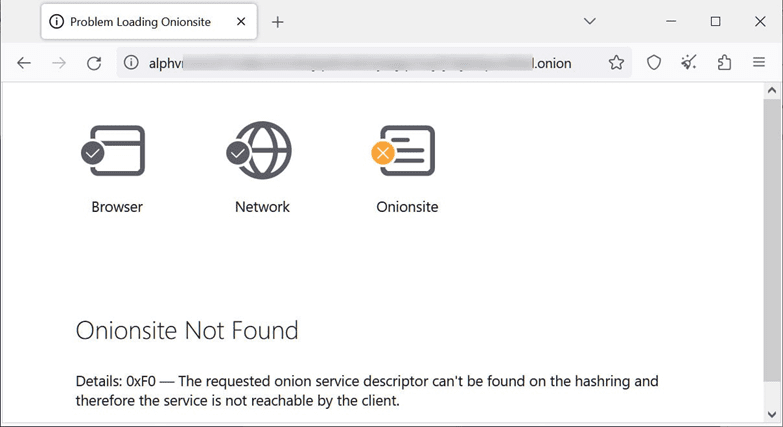This screenshot has width=783, height=427.
Task: Expand the list all tabs chevron
Action: pos(590,21)
